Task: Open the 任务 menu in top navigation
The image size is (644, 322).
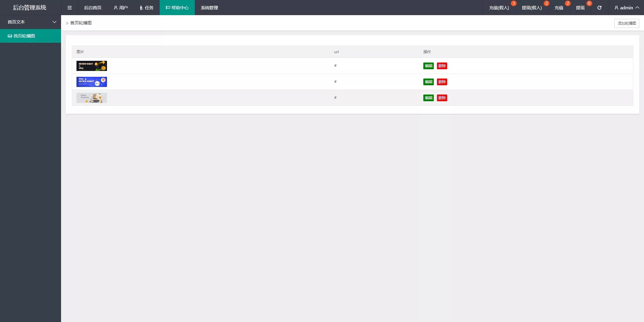Action: click(x=147, y=8)
